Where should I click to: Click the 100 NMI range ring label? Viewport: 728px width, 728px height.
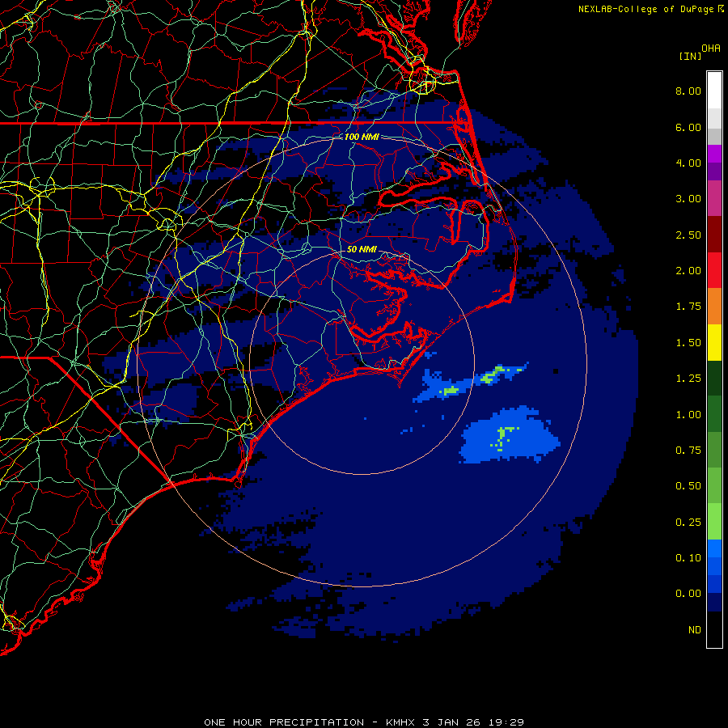click(362, 137)
